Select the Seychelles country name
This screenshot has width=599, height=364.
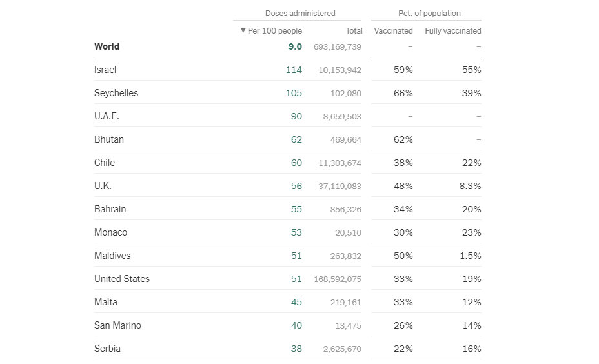(116, 93)
